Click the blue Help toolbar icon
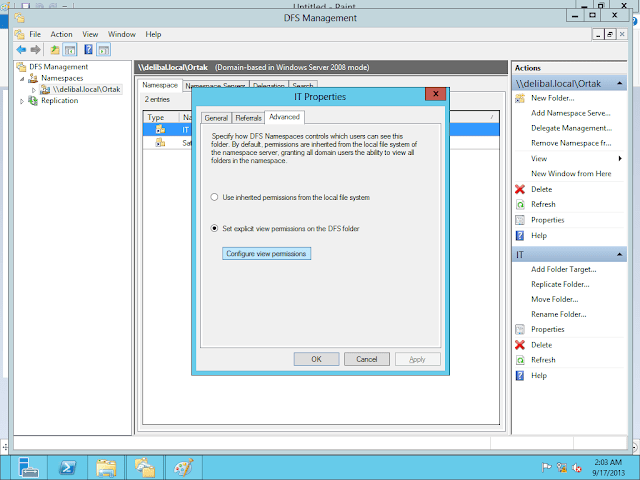The width and height of the screenshot is (640, 480). (x=89, y=49)
